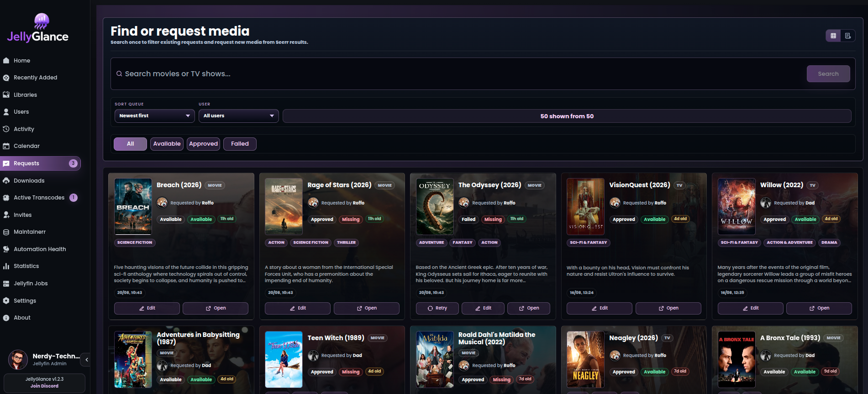Screen dimensions: 868x394
Task: Click the Nerdy-Techn admin avatar
Action: pyautogui.click(x=18, y=360)
